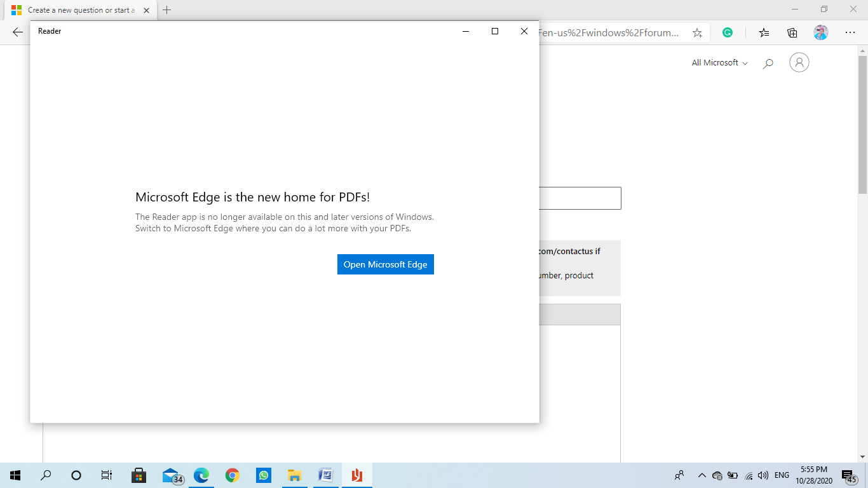Click the Microsoft site search icon
Image resolution: width=868 pixels, height=488 pixels.
point(768,63)
